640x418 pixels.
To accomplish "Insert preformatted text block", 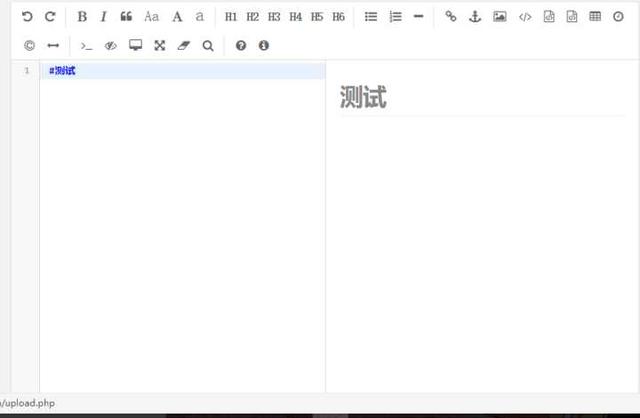I will click(x=549, y=17).
